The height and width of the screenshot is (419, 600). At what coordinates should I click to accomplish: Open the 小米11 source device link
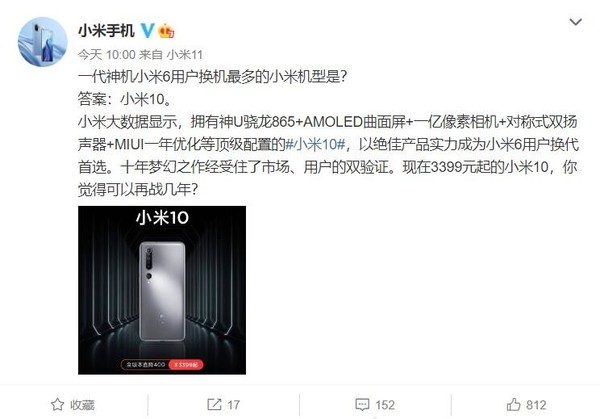click(x=184, y=55)
